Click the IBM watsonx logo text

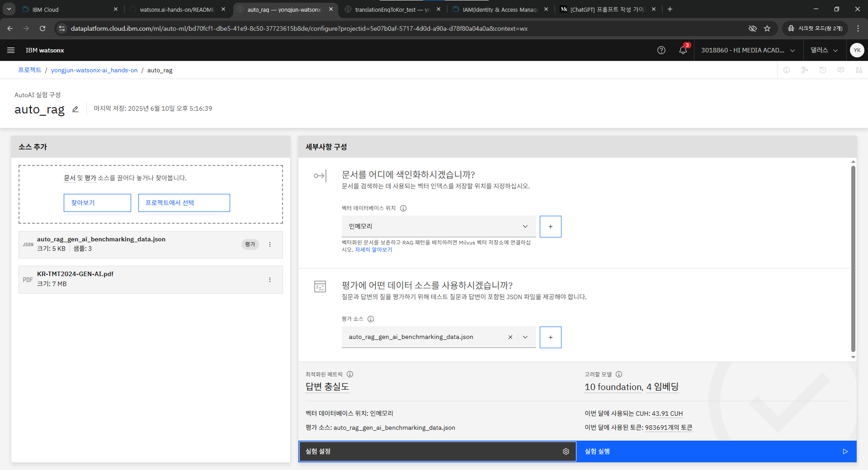[45, 50]
